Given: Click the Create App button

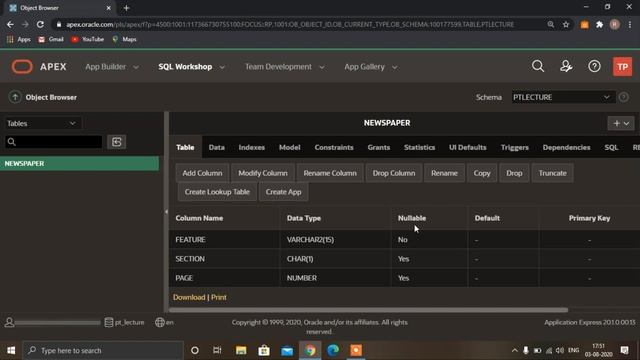Looking at the screenshot, I should (283, 192).
